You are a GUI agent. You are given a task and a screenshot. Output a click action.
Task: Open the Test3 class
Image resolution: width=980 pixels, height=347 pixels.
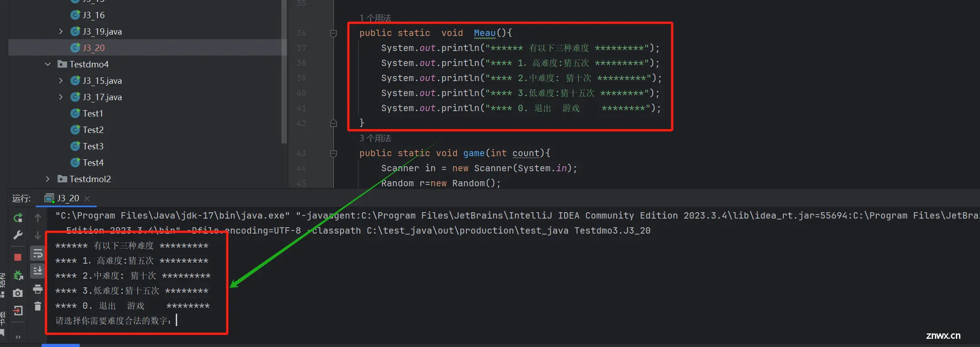(93, 146)
